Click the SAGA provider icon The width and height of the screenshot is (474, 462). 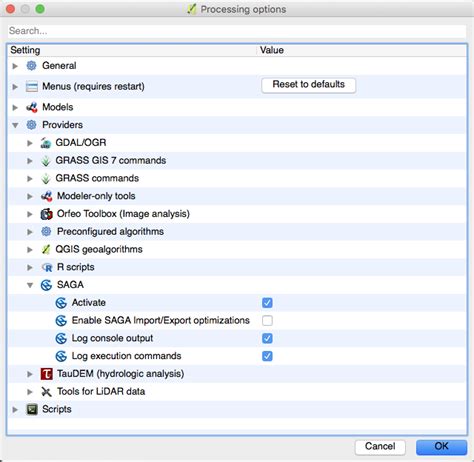[x=46, y=285]
